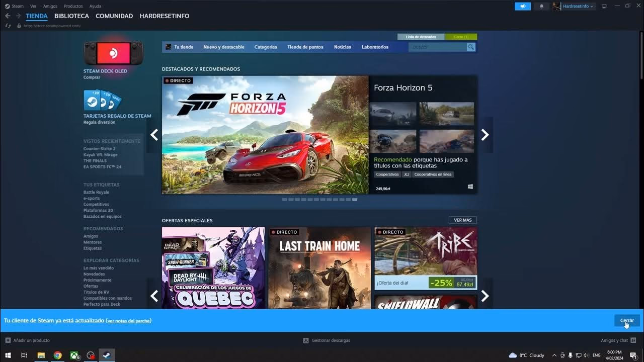Open the HARDRESETINFO profile tab
Image resolution: width=644 pixels, height=362 pixels.
click(165, 16)
